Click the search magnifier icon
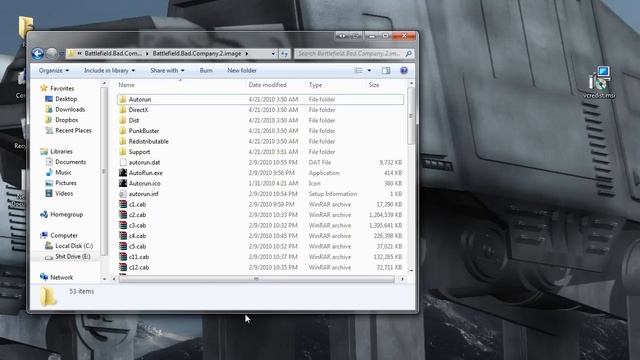 [x=409, y=53]
